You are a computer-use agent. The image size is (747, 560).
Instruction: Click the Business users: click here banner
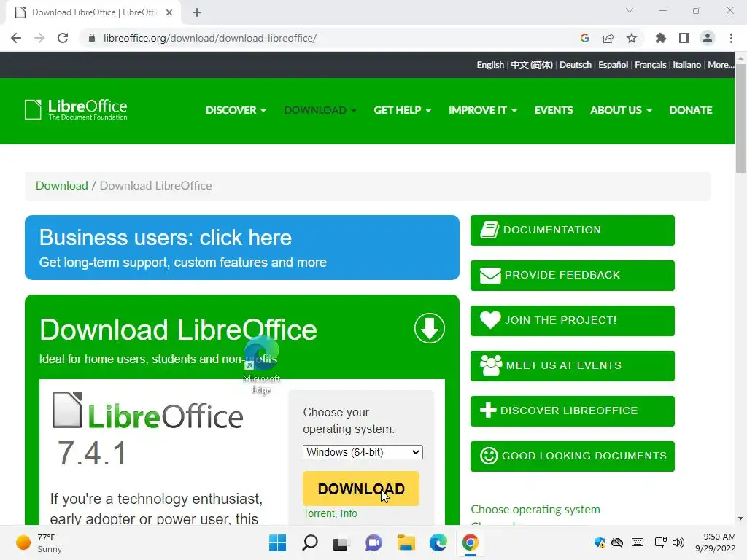pos(242,248)
